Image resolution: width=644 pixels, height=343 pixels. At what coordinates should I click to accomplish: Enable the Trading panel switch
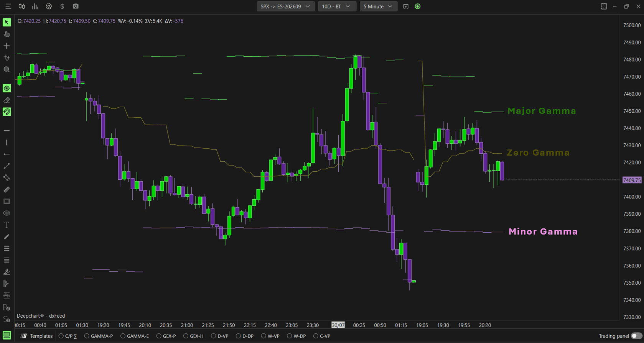pyautogui.click(x=636, y=336)
